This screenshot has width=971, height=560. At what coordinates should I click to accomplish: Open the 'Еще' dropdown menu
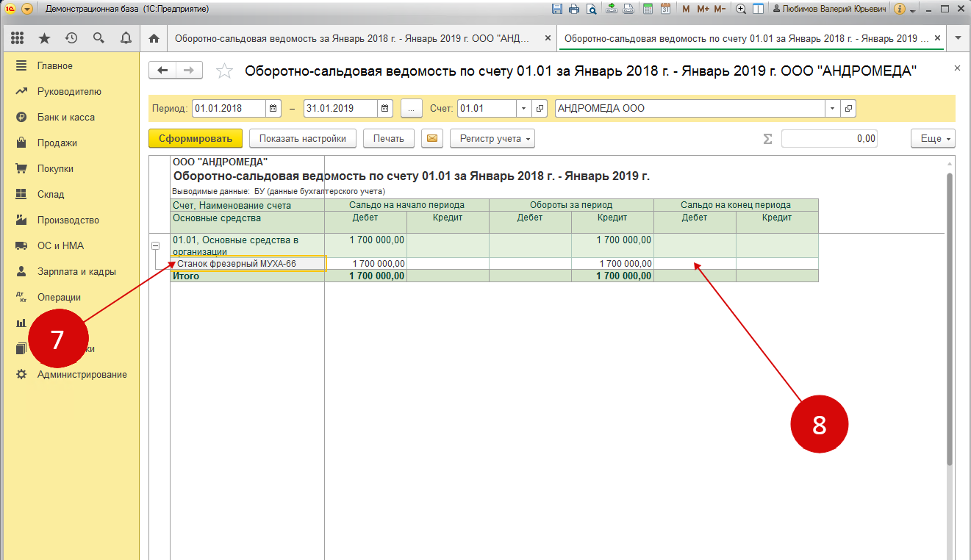[933, 138]
